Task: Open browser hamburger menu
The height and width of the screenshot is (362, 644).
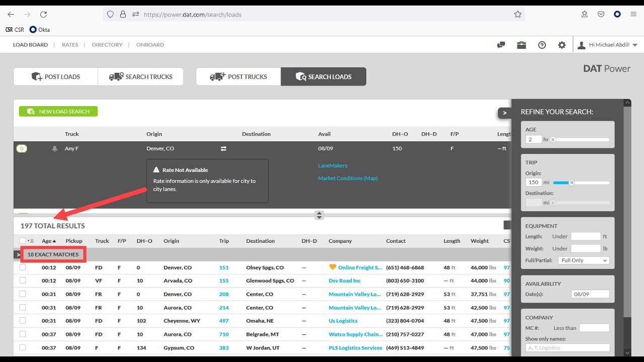Action: click(x=633, y=15)
